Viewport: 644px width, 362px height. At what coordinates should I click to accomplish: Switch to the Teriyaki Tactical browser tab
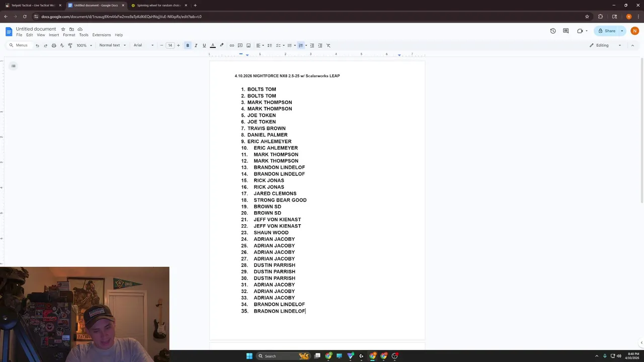[33, 6]
